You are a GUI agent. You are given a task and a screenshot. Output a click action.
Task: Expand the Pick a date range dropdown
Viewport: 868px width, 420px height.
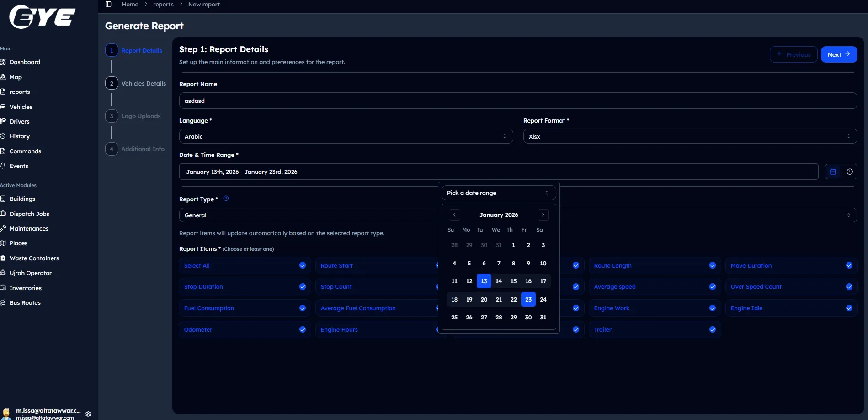point(498,193)
